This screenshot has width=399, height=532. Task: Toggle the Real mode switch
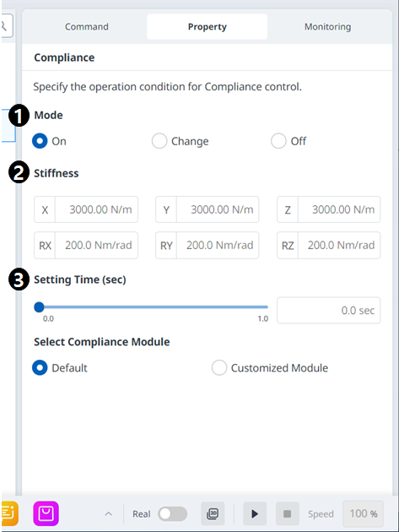173,513
